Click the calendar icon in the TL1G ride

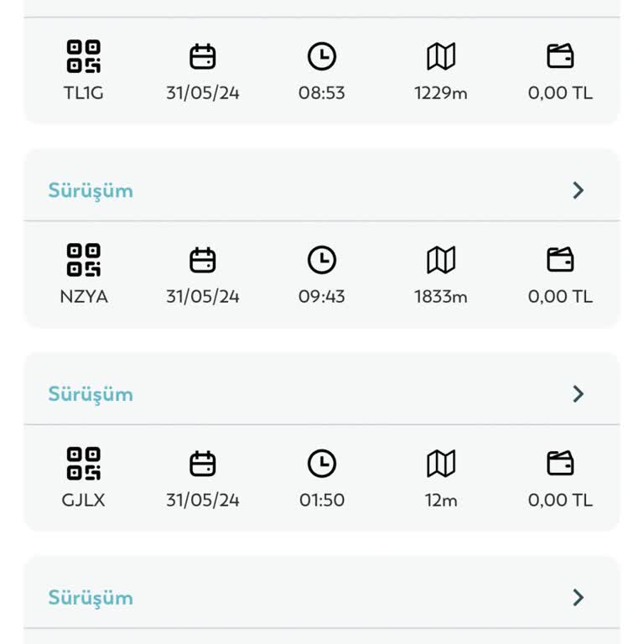click(x=203, y=57)
